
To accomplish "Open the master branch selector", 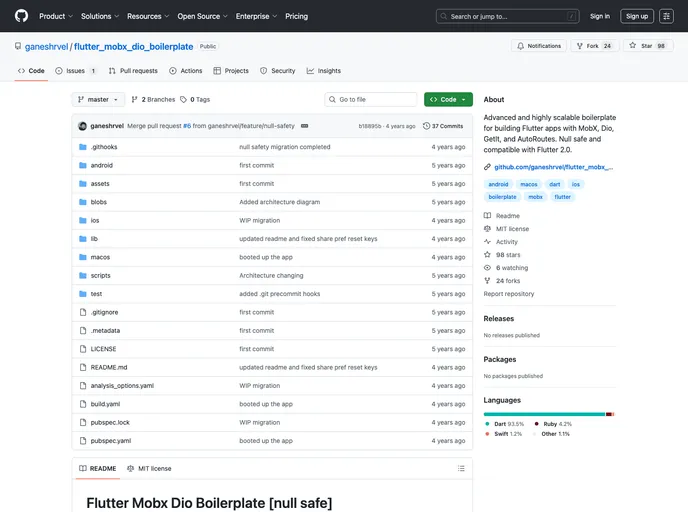I will [98, 100].
